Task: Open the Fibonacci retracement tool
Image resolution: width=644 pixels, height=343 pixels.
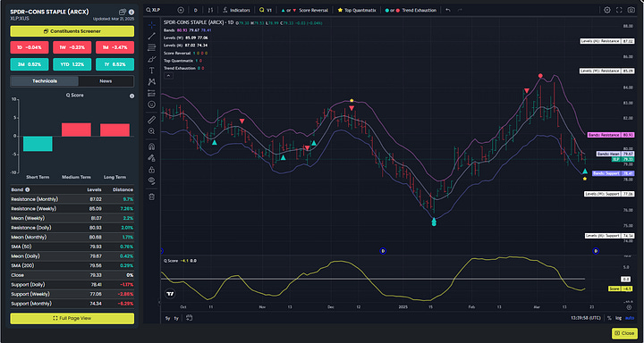Action: pos(151,47)
